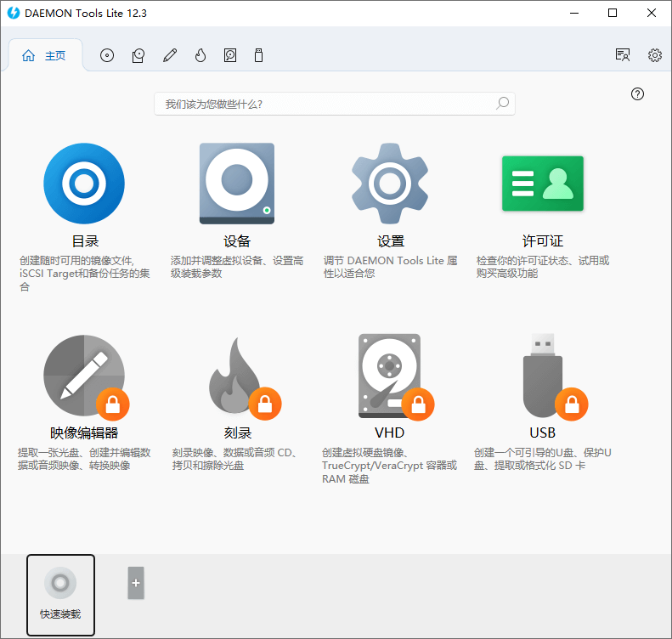The height and width of the screenshot is (639, 672).
Task: Click the lock badge on USB
Action: [x=571, y=404]
